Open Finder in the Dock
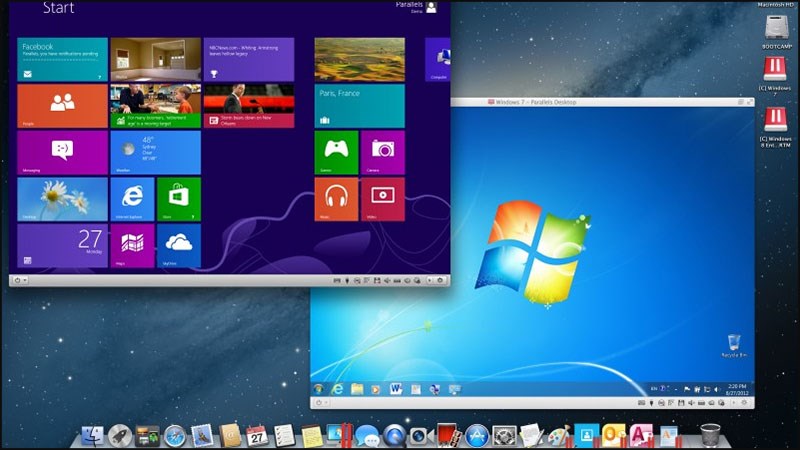 coord(92,435)
